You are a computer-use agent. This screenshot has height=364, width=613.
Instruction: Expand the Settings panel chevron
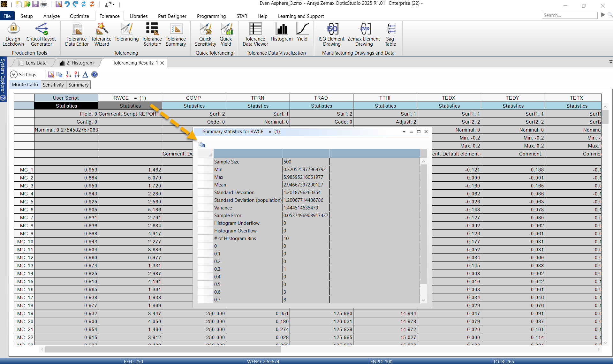[13, 74]
